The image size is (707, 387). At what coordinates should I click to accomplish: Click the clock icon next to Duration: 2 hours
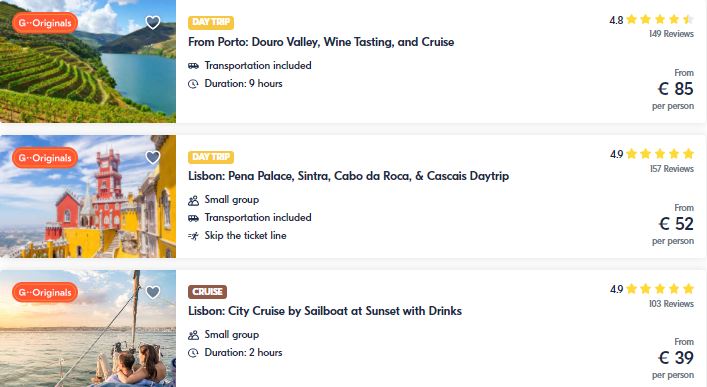(193, 353)
